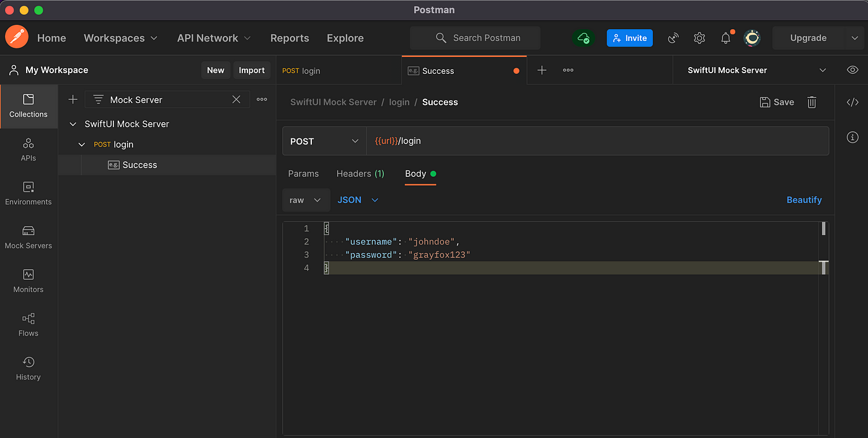Screen dimensions: 868x438
Task: Open the History sidebar panel
Action: tap(29, 369)
